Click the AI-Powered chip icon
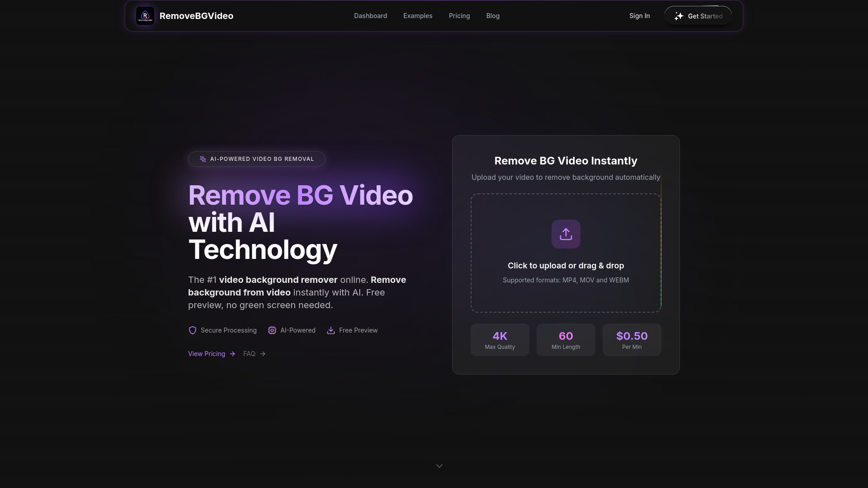 click(x=272, y=330)
